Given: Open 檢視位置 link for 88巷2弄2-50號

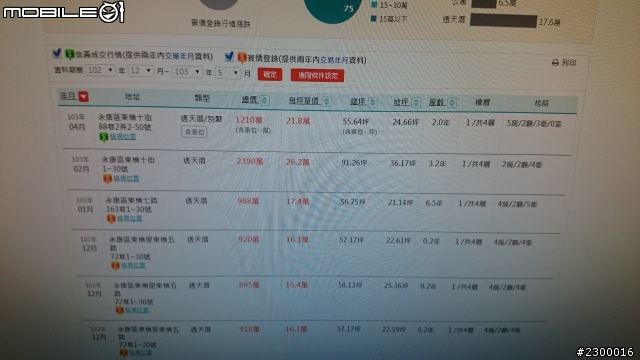Looking at the screenshot, I should (x=123, y=137).
